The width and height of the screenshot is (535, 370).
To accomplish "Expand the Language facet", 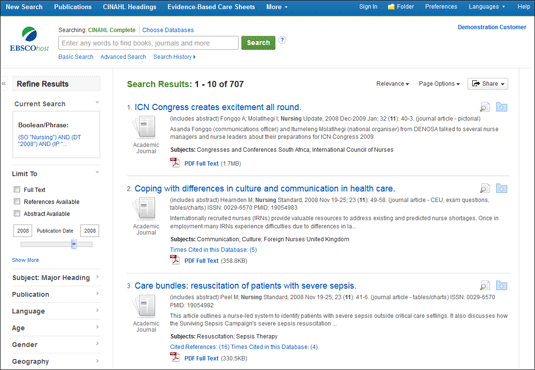I will tap(56, 311).
